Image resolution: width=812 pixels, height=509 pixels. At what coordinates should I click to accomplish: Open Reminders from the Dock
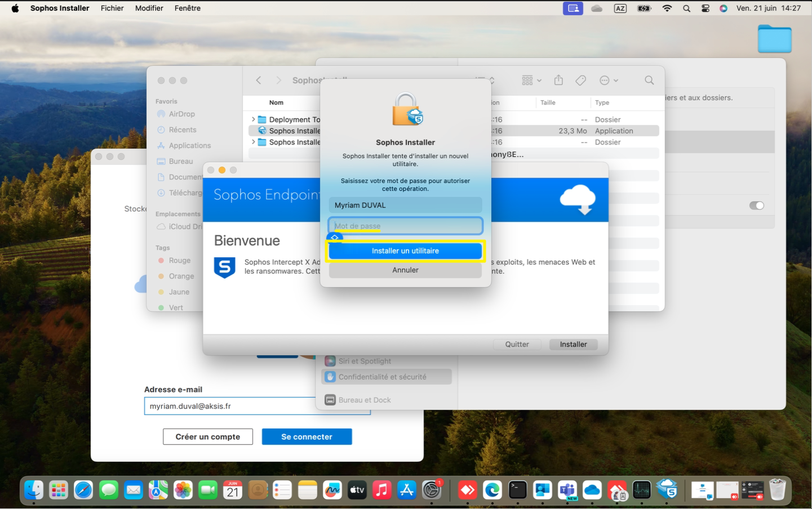282,490
